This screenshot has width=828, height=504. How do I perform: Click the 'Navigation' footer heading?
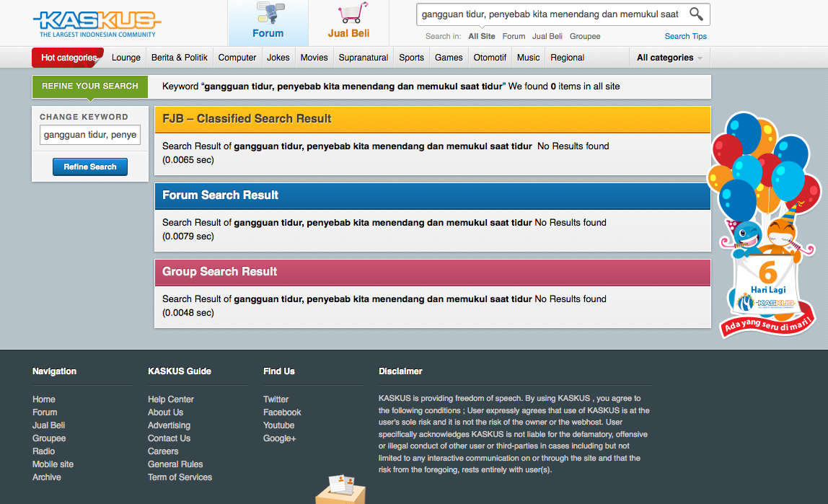tap(54, 371)
